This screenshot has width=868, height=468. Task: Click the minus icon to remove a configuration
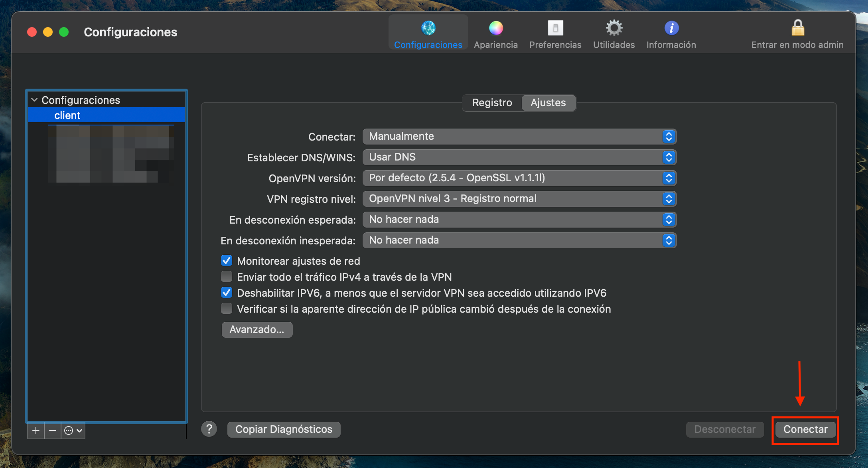point(53,430)
